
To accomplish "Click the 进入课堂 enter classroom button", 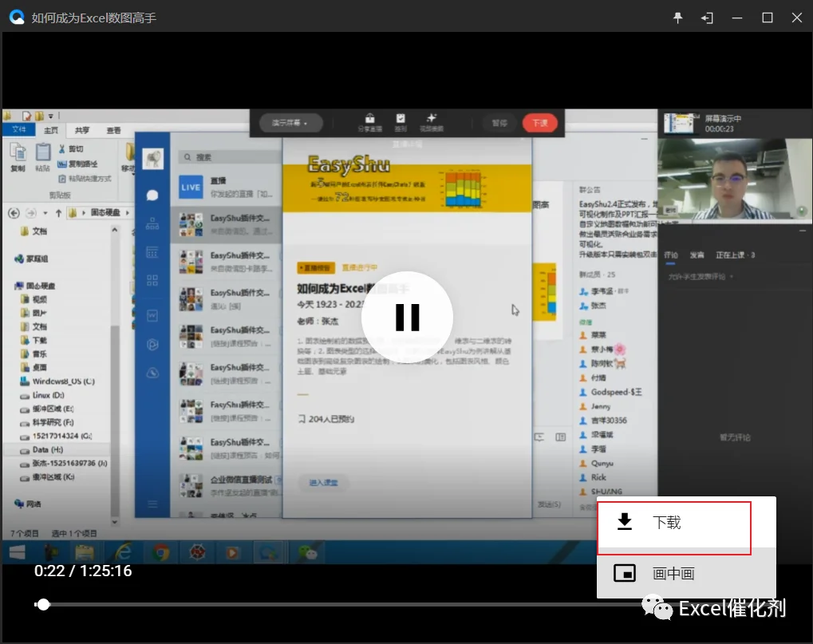I will click(324, 483).
